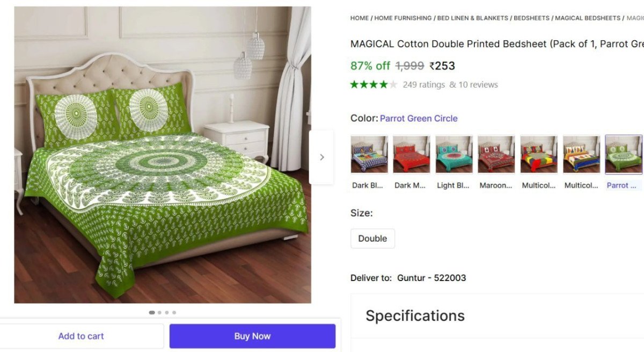
Task: Open the Parrot Green Circle color link
Action: pyautogui.click(x=419, y=118)
